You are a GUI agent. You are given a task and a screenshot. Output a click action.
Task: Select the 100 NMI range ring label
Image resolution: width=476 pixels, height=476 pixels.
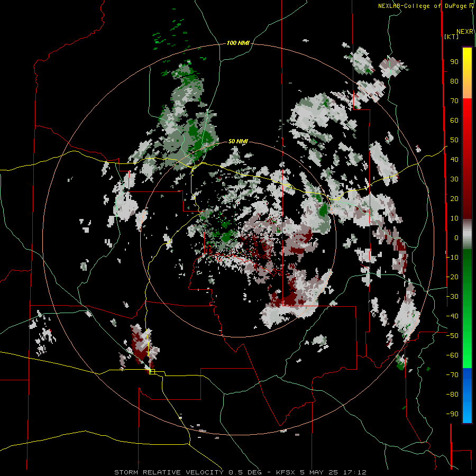[238, 43]
